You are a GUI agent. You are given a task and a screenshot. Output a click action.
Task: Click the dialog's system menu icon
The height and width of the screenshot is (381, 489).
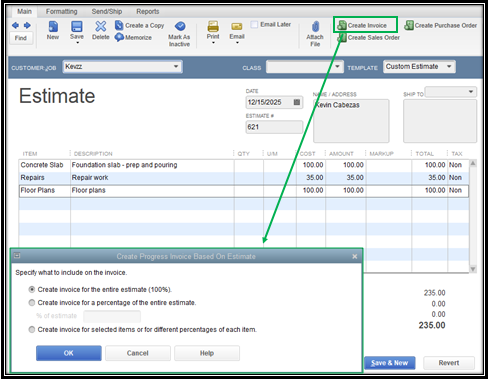click(17, 256)
